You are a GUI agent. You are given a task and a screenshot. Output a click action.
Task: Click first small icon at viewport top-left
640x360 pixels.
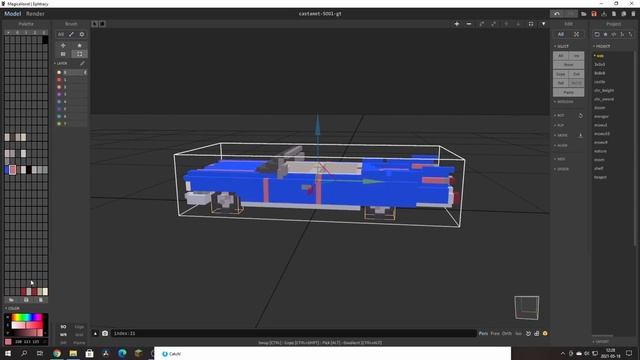coord(95,24)
